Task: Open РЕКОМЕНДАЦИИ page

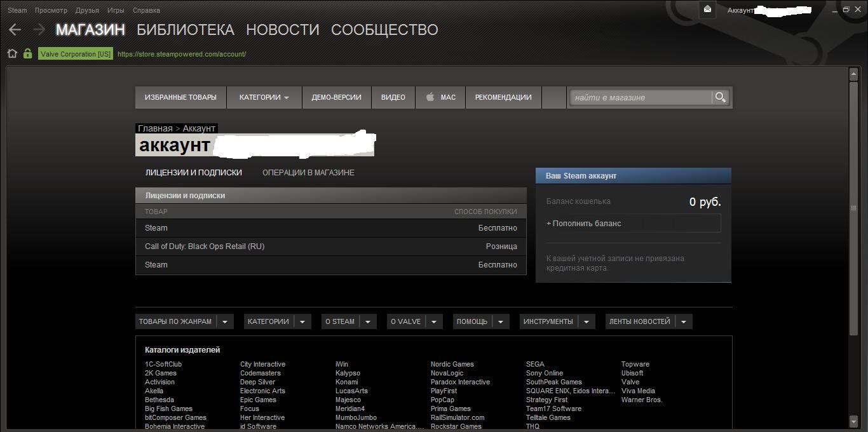Action: click(x=503, y=97)
